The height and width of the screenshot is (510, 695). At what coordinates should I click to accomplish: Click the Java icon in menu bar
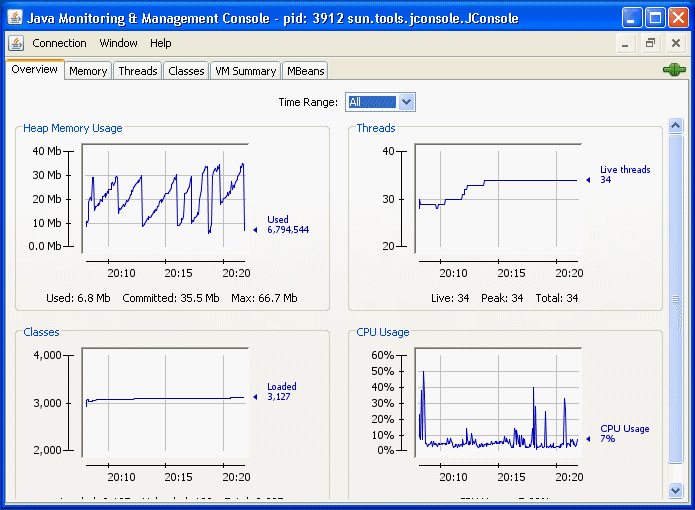(16, 43)
